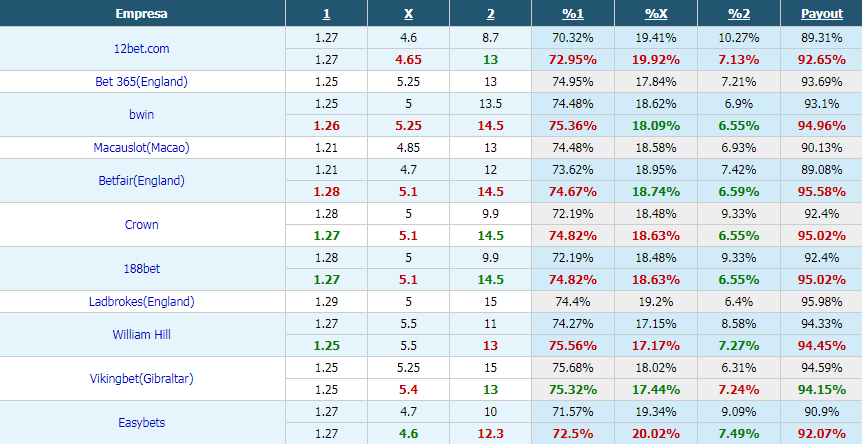Select the Empresa column header

tap(142, 14)
